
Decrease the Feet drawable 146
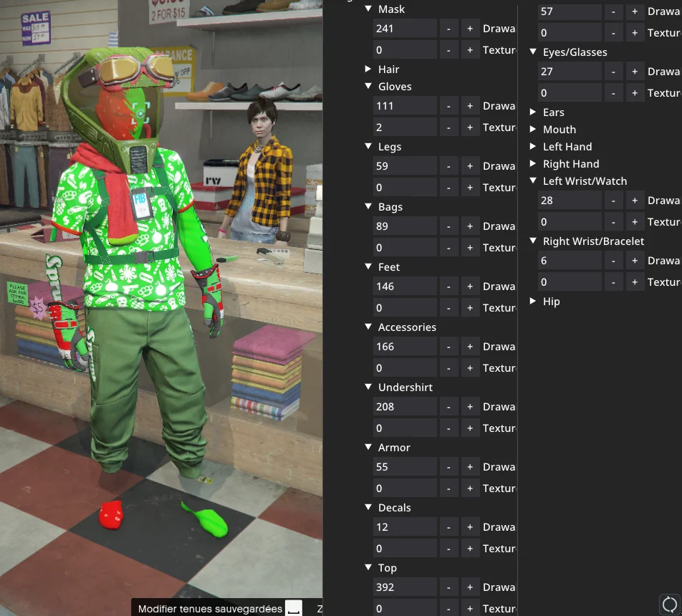pos(448,287)
